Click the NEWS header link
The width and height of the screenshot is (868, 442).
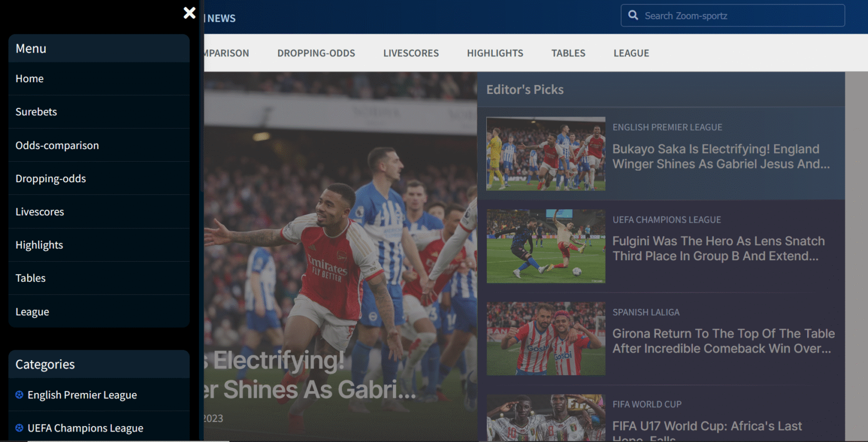click(x=221, y=18)
